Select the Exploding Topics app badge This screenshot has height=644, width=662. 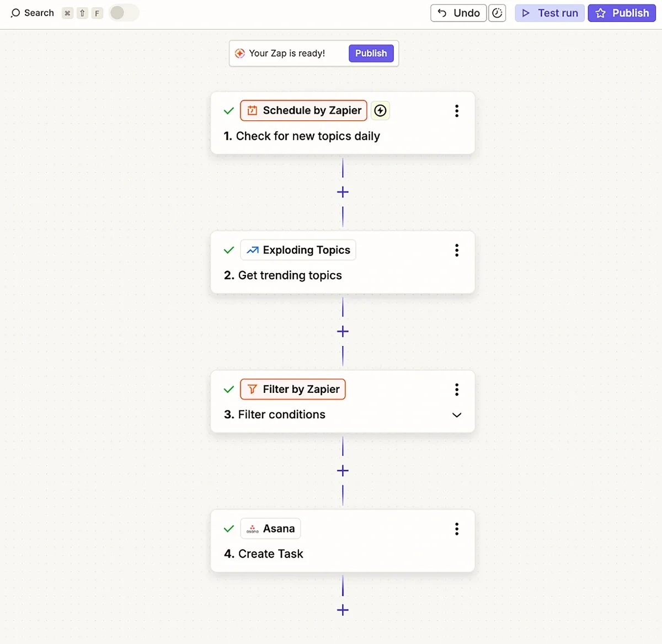pyautogui.click(x=298, y=250)
